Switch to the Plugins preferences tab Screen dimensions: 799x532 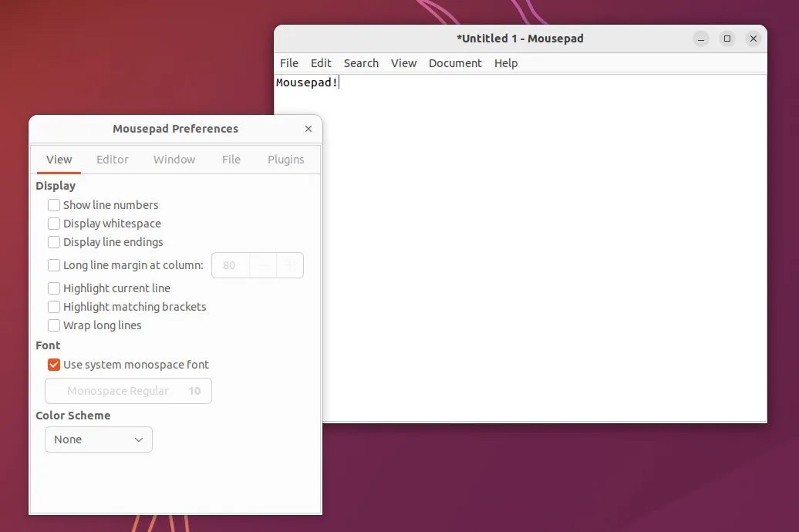tap(285, 160)
